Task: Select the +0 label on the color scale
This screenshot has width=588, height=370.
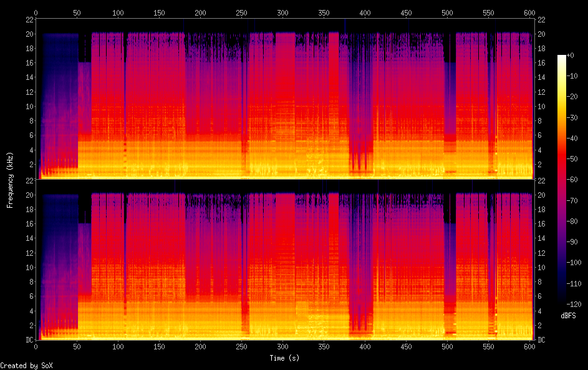Action: click(571, 56)
